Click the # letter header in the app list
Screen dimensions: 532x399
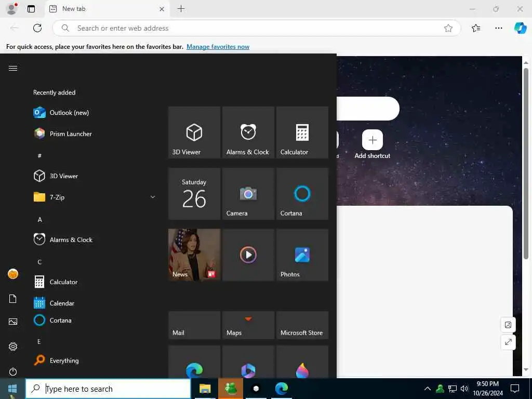click(x=39, y=156)
